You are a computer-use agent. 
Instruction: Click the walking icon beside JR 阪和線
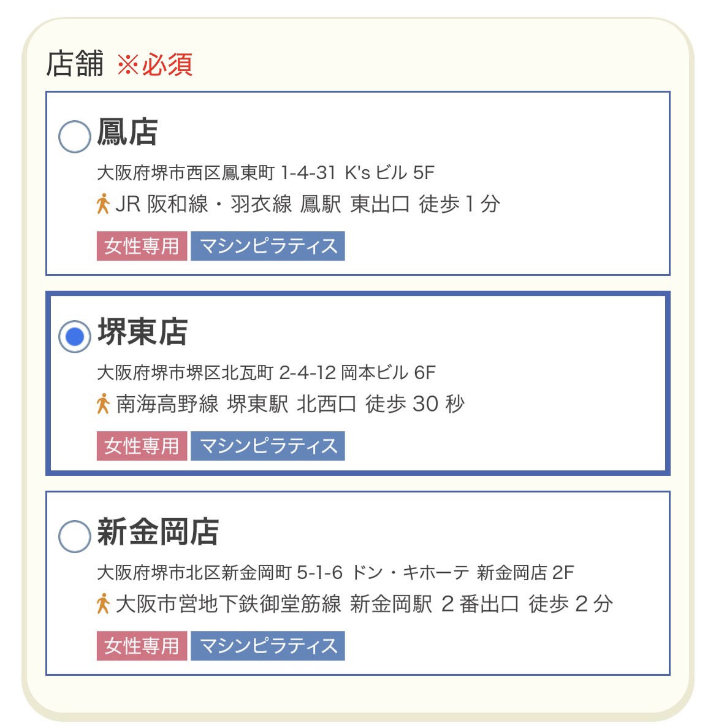(x=103, y=204)
